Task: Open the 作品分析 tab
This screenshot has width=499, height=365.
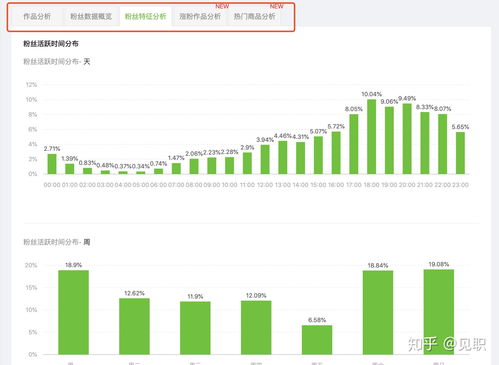Action: tap(37, 16)
